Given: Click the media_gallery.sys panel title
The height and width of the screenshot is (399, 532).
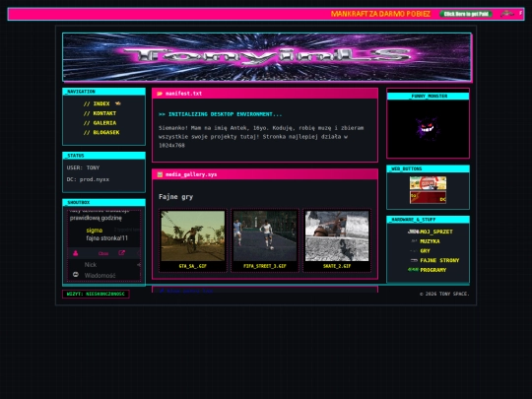Looking at the screenshot, I should (191, 174).
